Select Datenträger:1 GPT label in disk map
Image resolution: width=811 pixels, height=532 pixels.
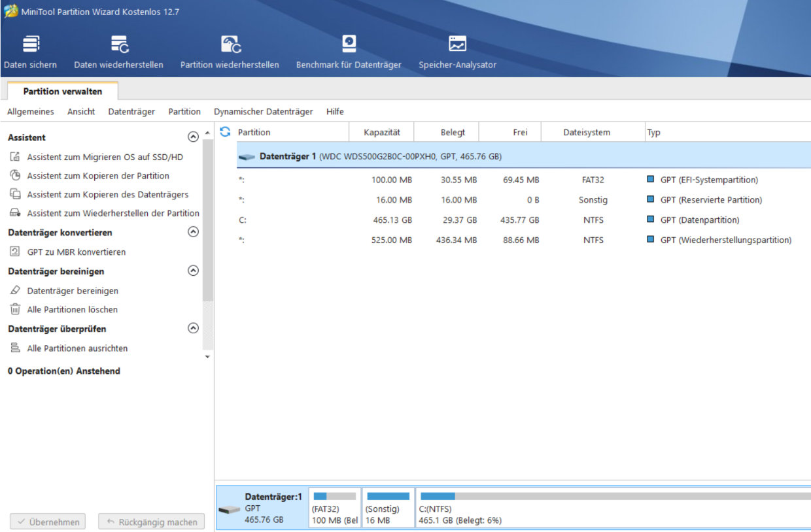264,508
